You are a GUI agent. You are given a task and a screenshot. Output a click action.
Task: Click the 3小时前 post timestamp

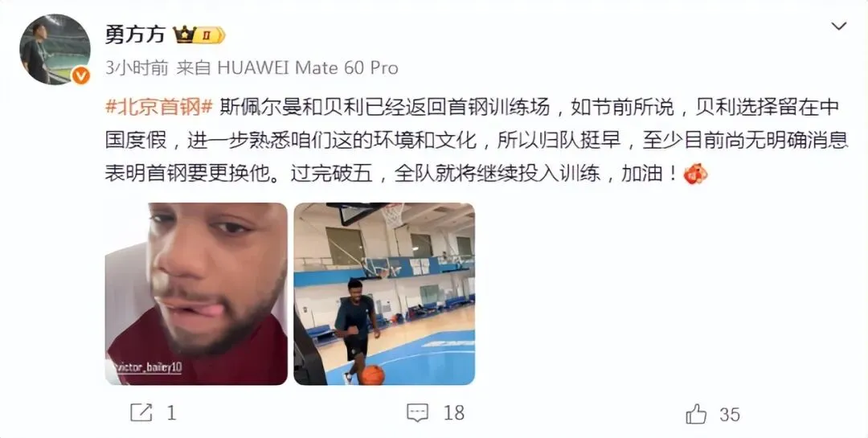(x=137, y=68)
